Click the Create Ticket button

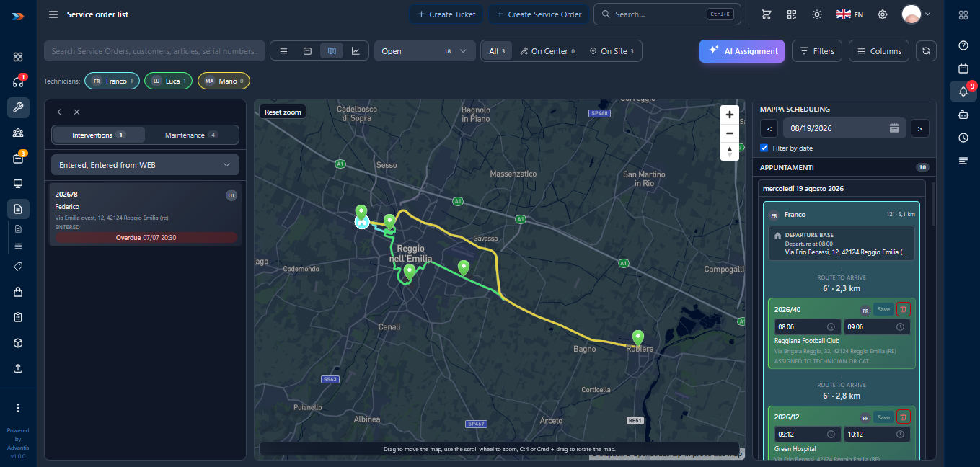[x=447, y=14]
